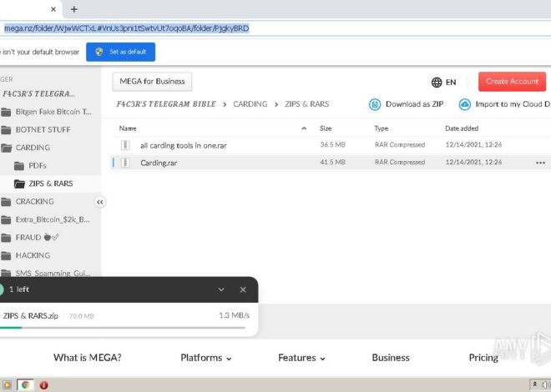This screenshot has width=551, height=392.
Task: Open the three-dot menu for Carding.rar
Action: click(540, 163)
